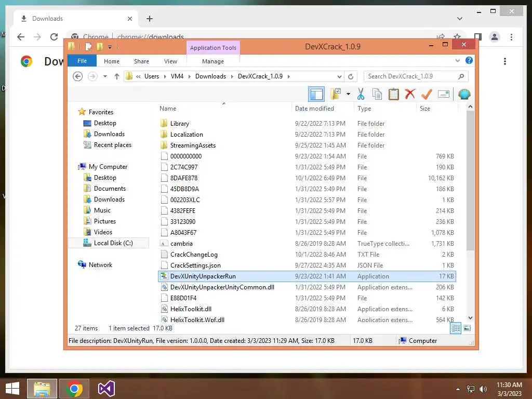The image size is (532, 399).
Task: Select the CrackSettings.json file row
Action: [x=307, y=265]
